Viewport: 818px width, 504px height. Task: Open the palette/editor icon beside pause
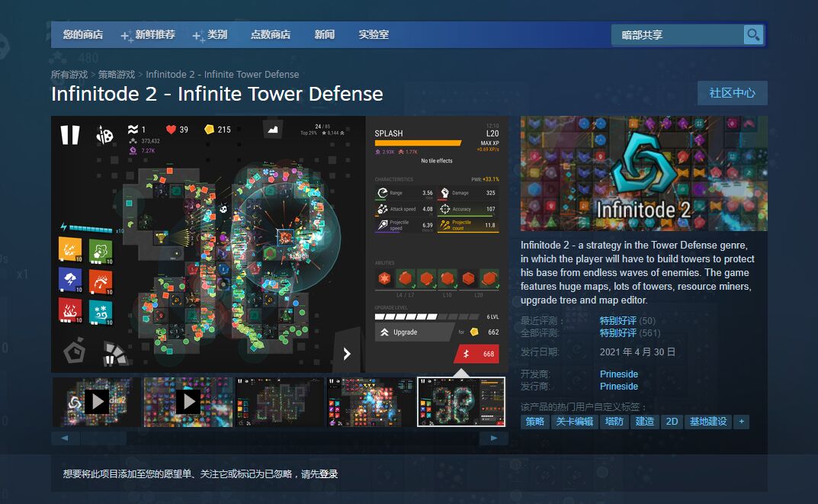point(104,133)
